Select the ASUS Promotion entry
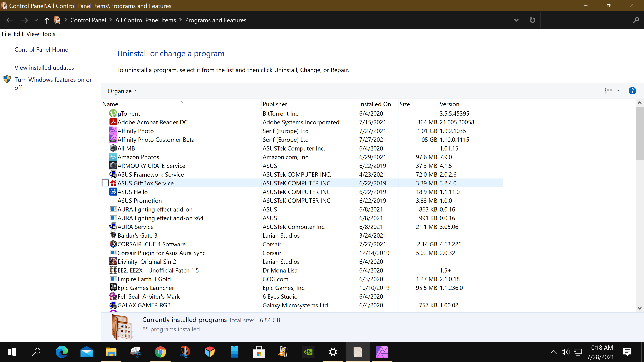This screenshot has width=644, height=362. pos(302,200)
